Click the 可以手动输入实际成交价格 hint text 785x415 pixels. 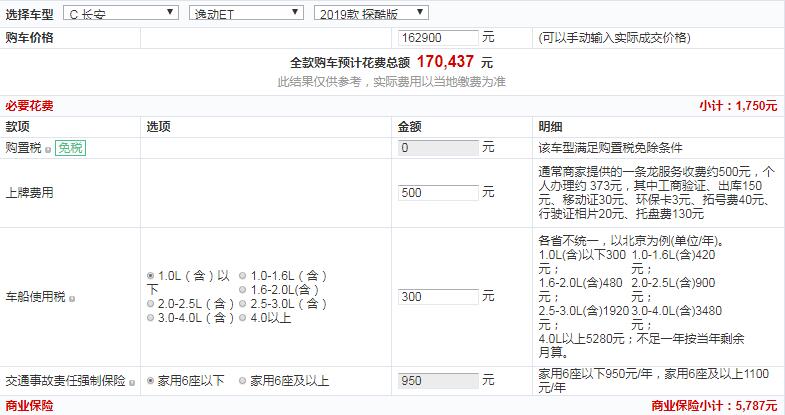click(614, 38)
